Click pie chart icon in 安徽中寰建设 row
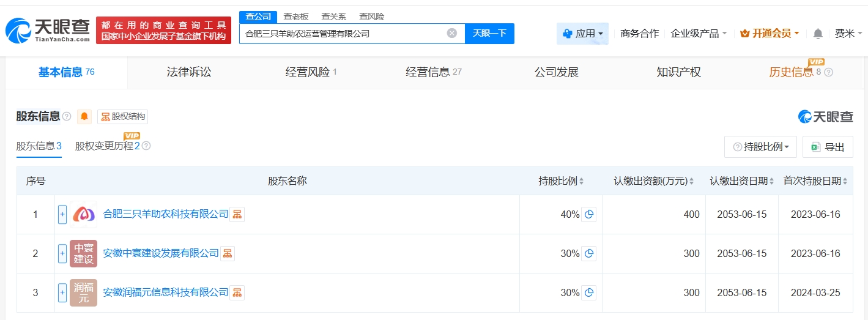Image resolution: width=868 pixels, height=320 pixels. [x=588, y=253]
